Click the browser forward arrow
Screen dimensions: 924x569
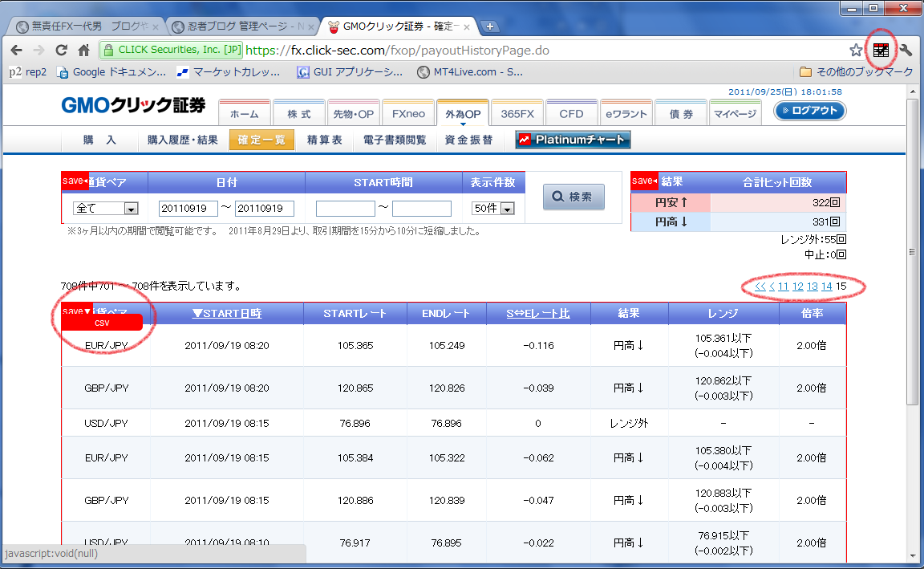[x=38, y=50]
